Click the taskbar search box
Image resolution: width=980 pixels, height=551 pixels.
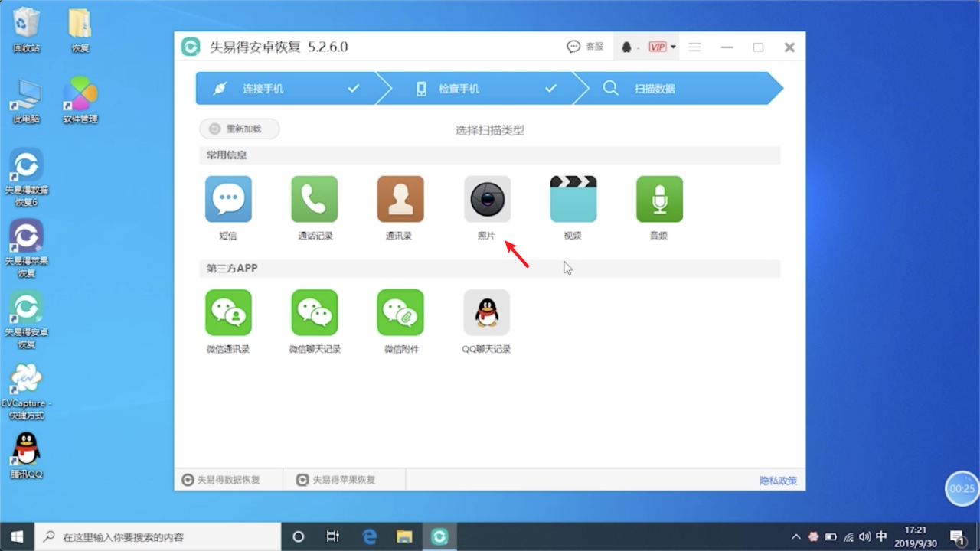tap(158, 536)
